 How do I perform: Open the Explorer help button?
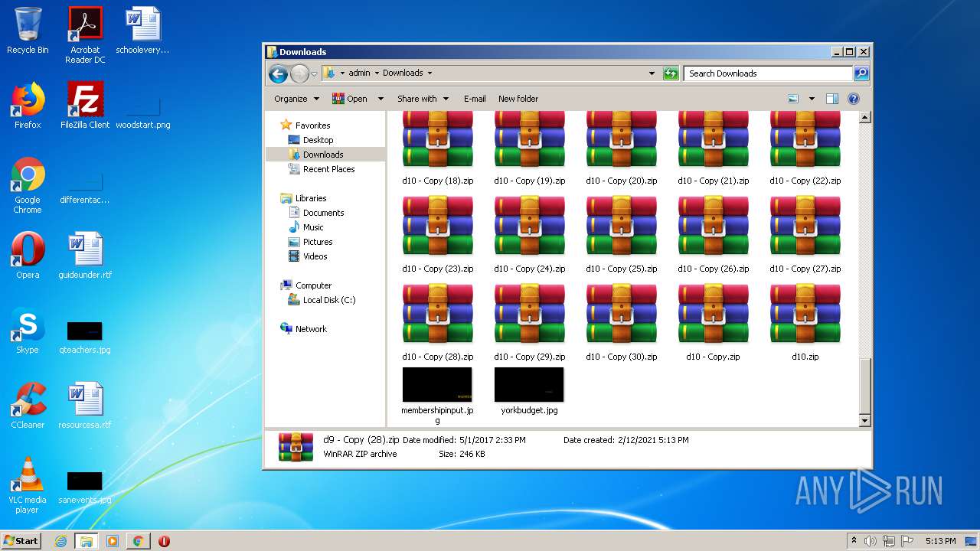coord(854,99)
